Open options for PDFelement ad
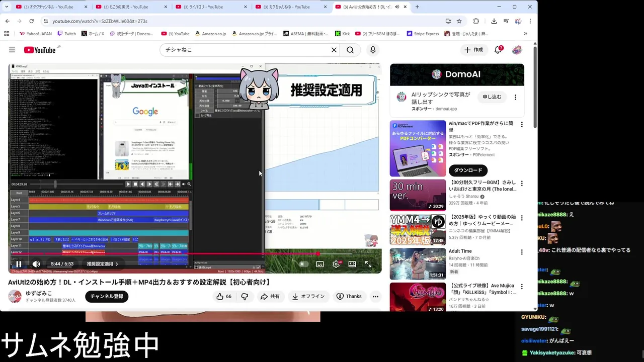644x362 pixels. tap(521, 125)
